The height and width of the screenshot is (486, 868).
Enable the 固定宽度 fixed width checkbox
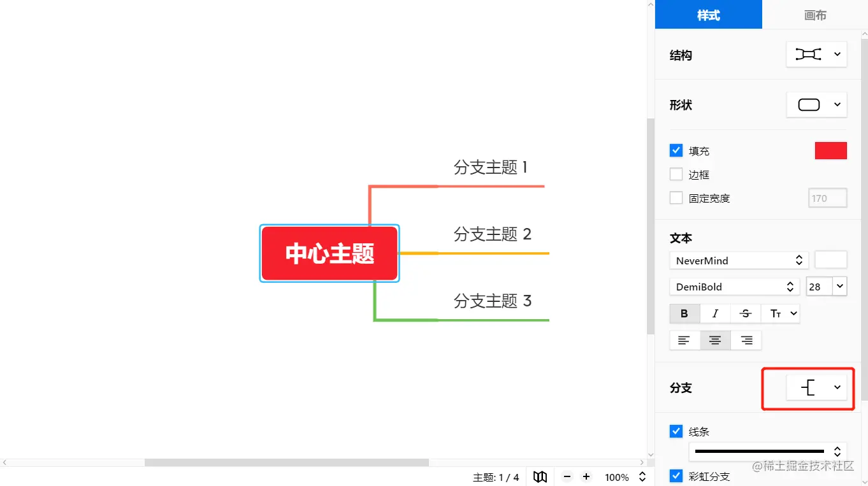(676, 198)
